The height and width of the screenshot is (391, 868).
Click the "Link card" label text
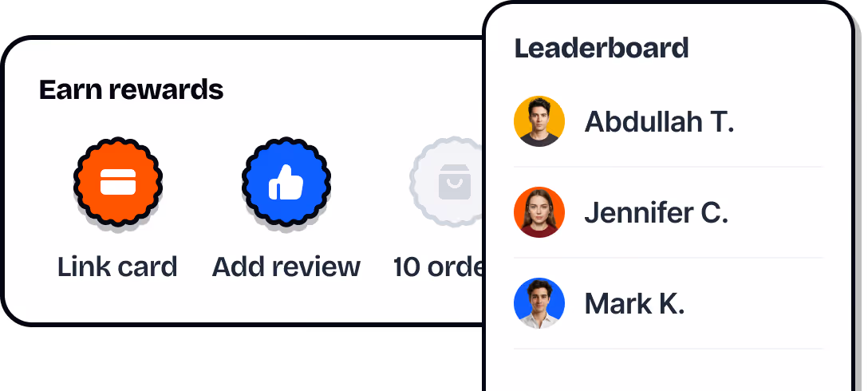coord(117,267)
